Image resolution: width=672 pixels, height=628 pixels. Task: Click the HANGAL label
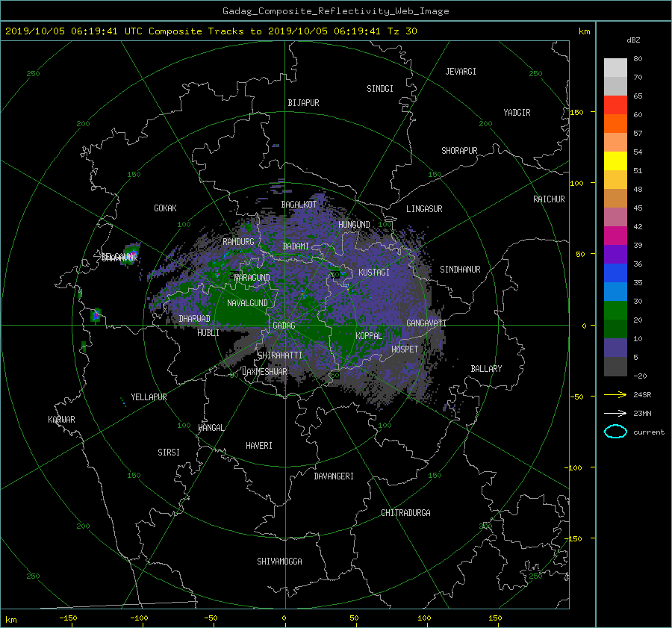[211, 428]
